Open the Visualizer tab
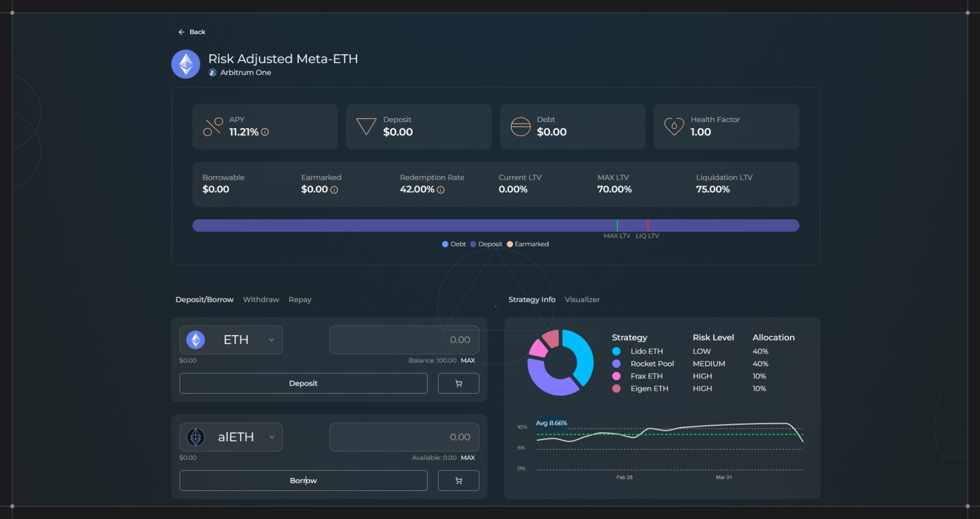980x519 pixels. [582, 300]
